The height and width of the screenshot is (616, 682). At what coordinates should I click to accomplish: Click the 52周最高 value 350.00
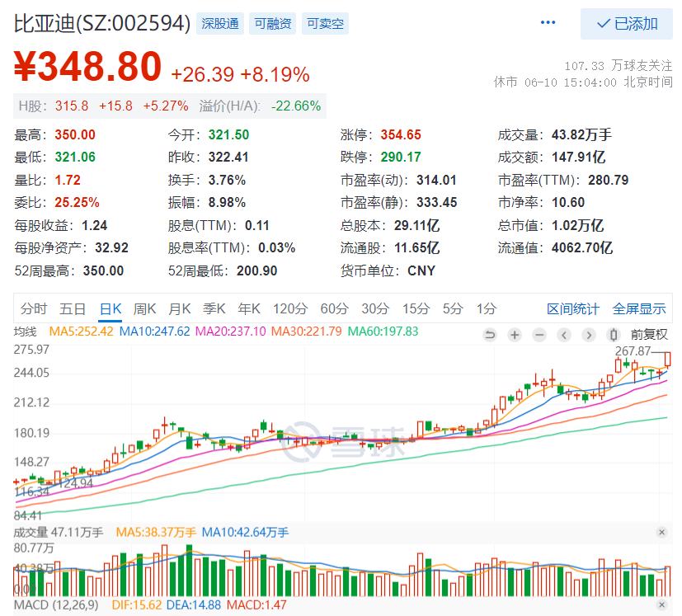tap(104, 271)
